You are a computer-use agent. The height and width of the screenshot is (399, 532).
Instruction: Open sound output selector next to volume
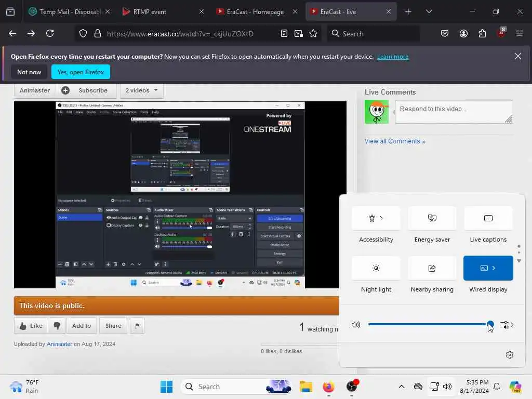click(507, 325)
